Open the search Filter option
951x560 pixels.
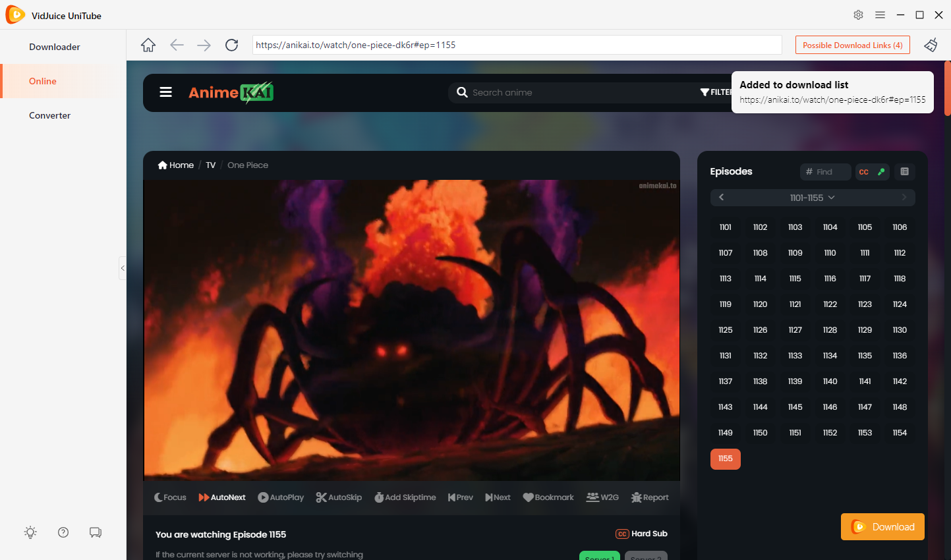point(716,92)
